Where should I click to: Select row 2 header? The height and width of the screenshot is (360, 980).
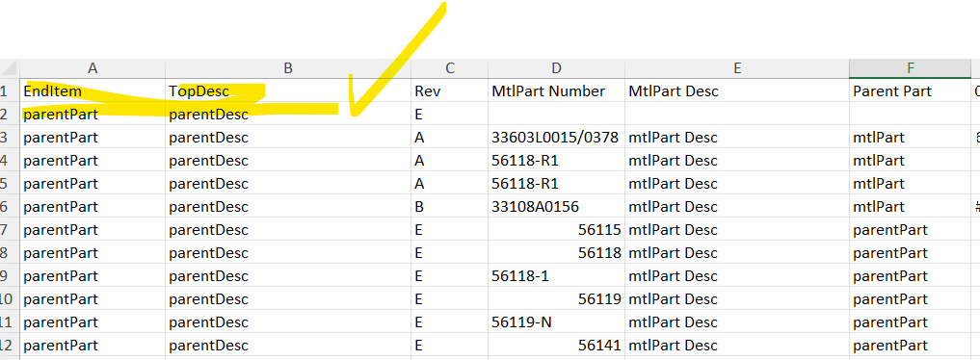click(x=10, y=115)
